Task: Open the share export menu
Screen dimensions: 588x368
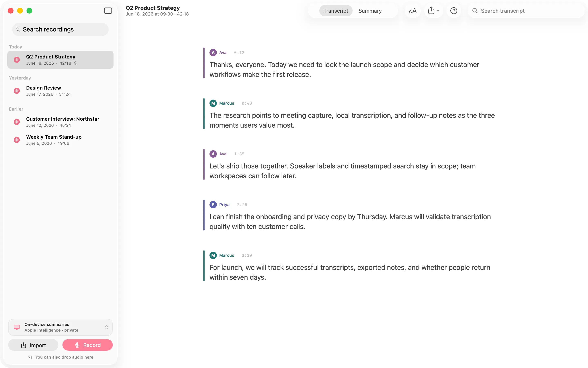Action: [434, 11]
